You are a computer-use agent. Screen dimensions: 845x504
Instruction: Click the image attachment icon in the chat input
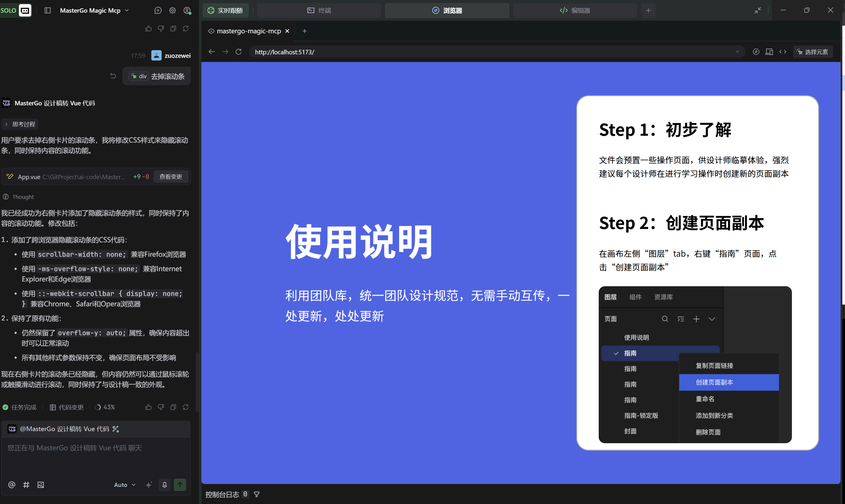pyautogui.click(x=40, y=485)
